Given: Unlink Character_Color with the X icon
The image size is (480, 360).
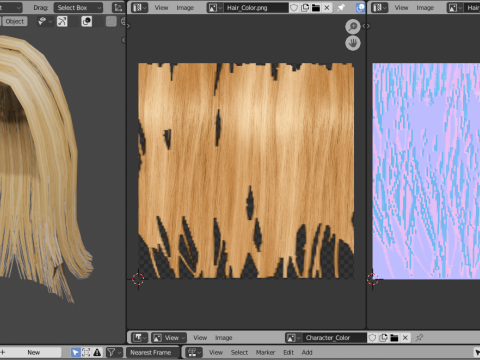Looking at the screenshot, I should [x=405, y=338].
